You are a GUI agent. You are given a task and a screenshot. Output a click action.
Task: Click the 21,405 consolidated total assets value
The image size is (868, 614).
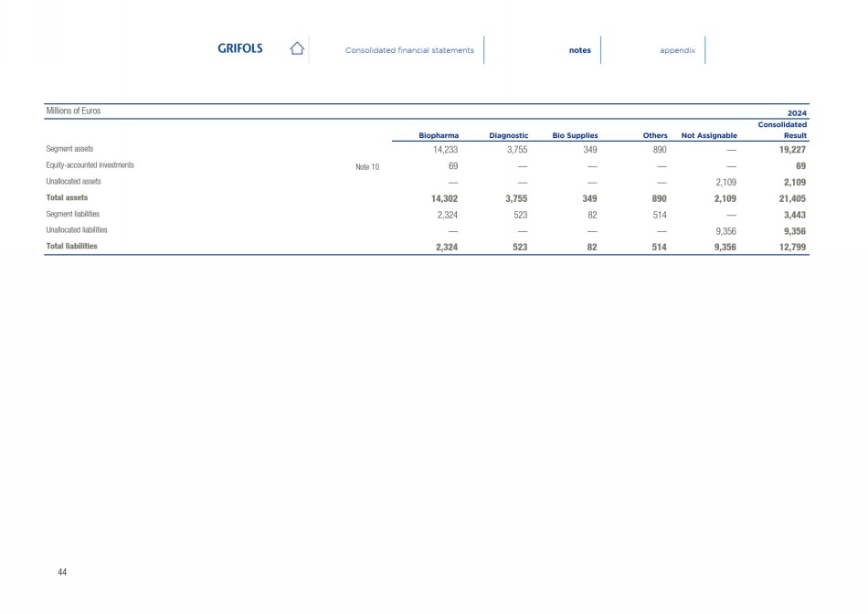[x=787, y=197]
